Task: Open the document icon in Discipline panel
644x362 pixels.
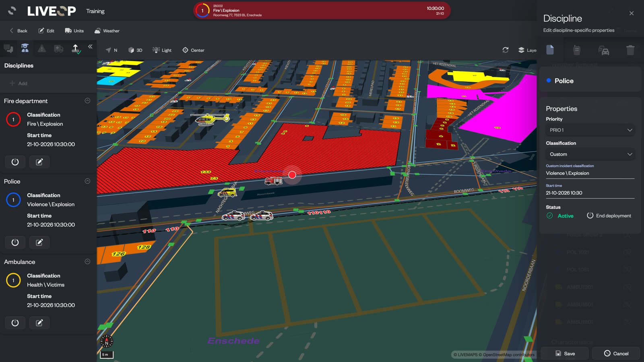Action: tap(550, 50)
